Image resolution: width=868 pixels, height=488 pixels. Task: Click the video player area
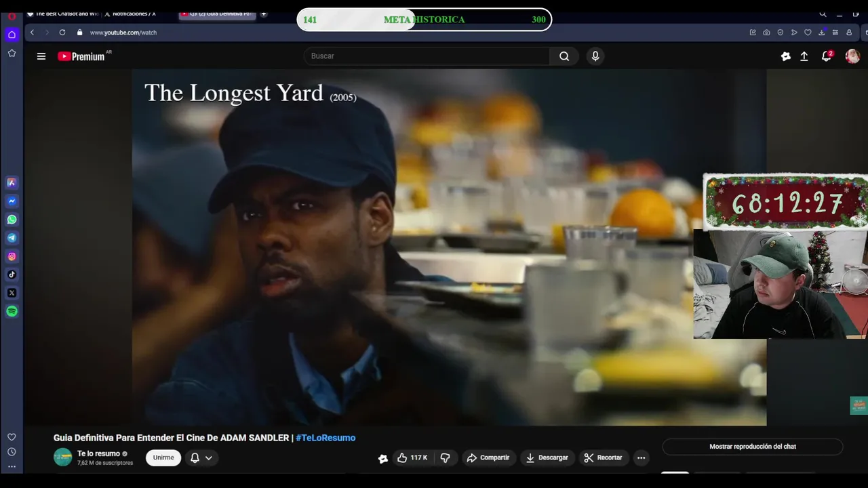pos(449,247)
